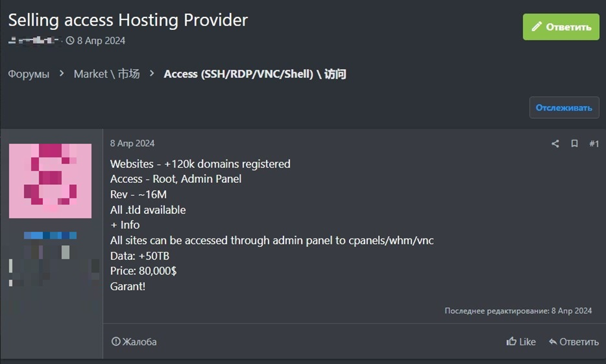Click the #1 post number link
Image resolution: width=606 pixels, height=364 pixels.
[x=594, y=144]
